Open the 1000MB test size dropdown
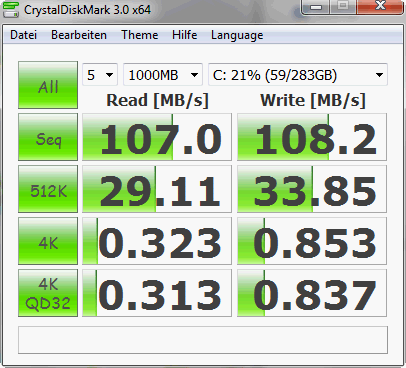Screen dimensions: 406x368 tap(163, 75)
